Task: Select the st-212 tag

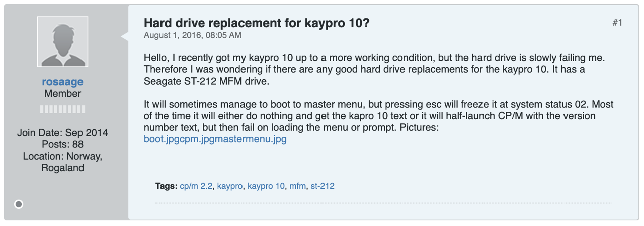Action: click(323, 186)
